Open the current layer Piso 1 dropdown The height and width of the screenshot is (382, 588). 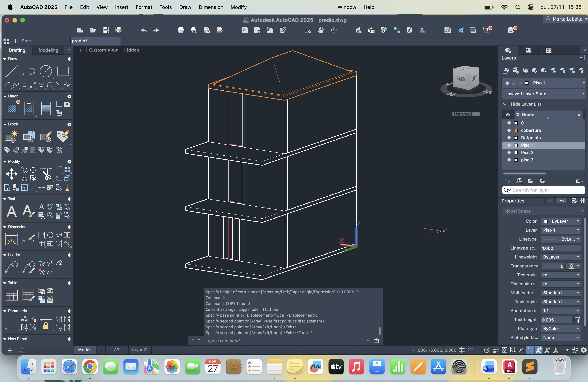pyautogui.click(x=584, y=83)
